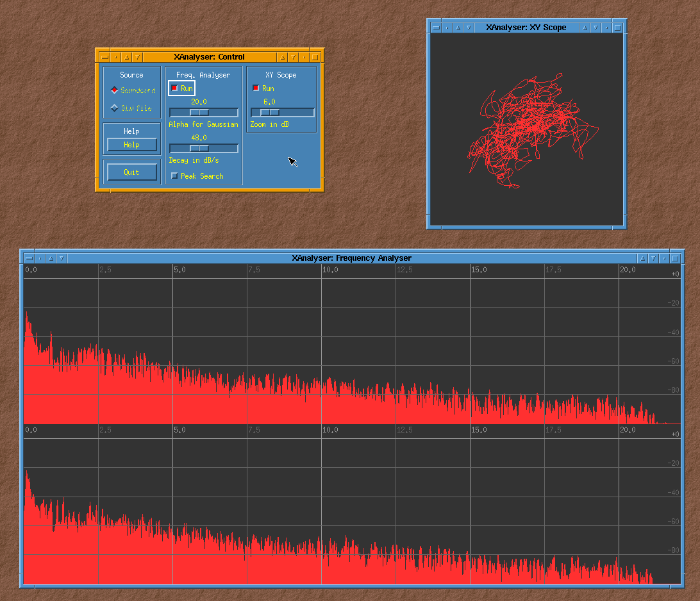This screenshot has width=700, height=601.
Task: Click the right-side down-triangle icon in Control title bar
Action: [x=293, y=57]
